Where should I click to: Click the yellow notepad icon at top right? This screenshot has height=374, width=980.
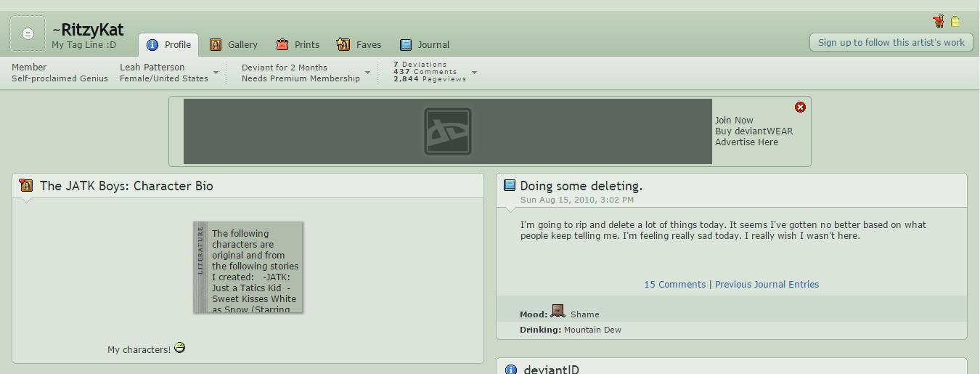pos(955,21)
